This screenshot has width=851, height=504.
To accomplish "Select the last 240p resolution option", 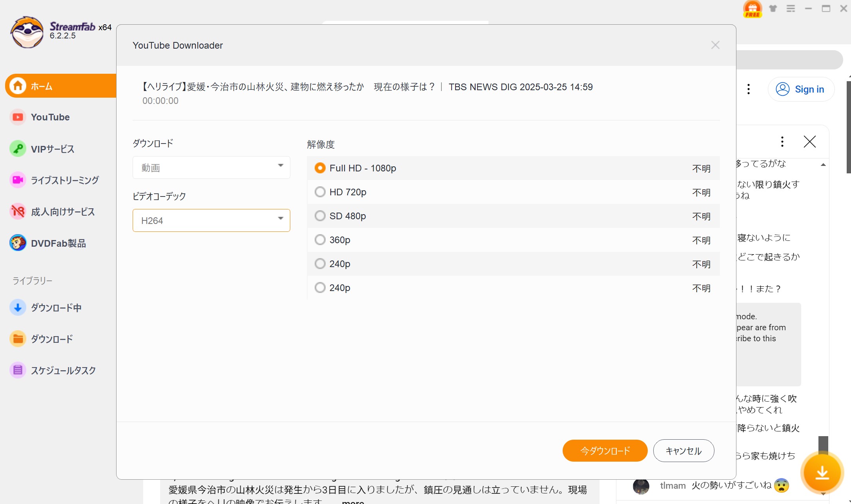I will [x=513, y=288].
